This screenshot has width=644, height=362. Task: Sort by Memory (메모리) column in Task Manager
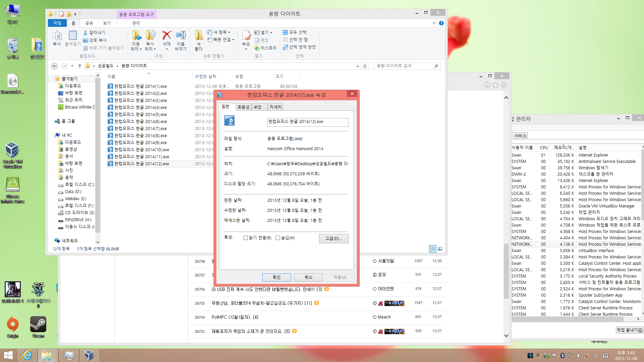coord(564,148)
